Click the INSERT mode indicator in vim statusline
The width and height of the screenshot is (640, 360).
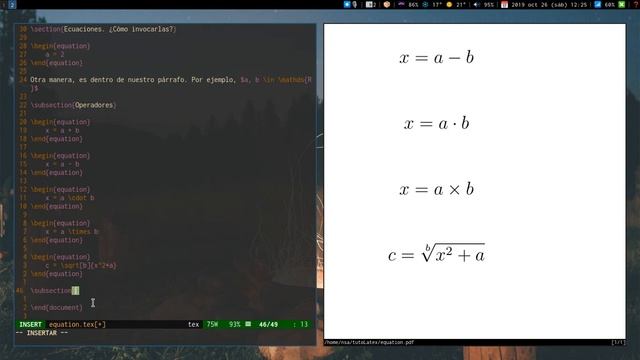tap(30, 324)
